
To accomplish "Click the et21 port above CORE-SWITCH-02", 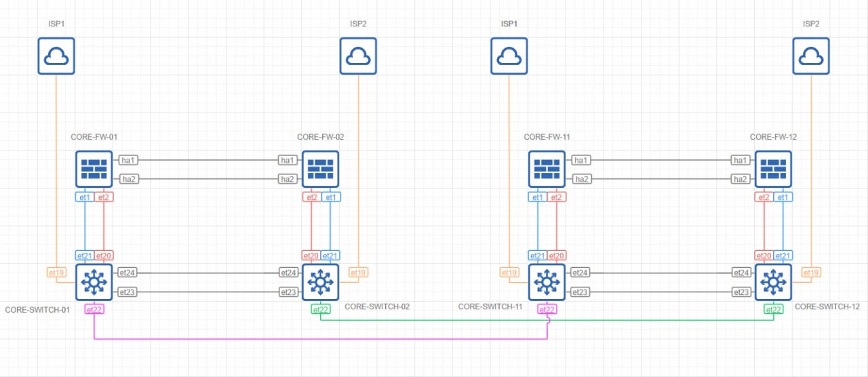I will [x=331, y=256].
